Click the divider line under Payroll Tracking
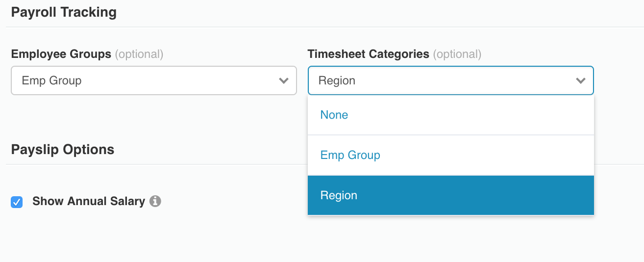 [323, 26]
